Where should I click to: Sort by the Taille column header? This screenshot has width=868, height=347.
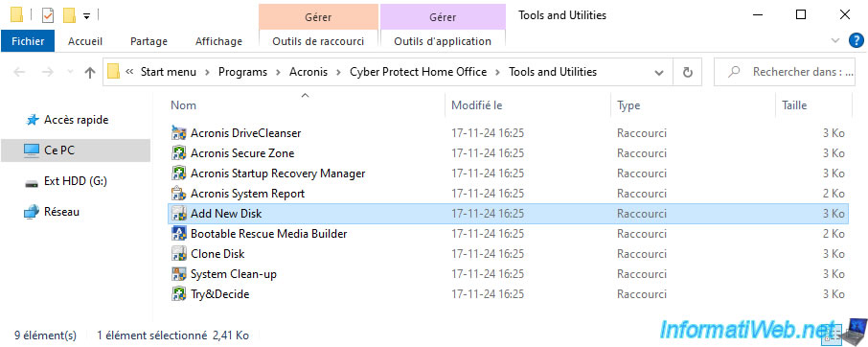pyautogui.click(x=794, y=105)
